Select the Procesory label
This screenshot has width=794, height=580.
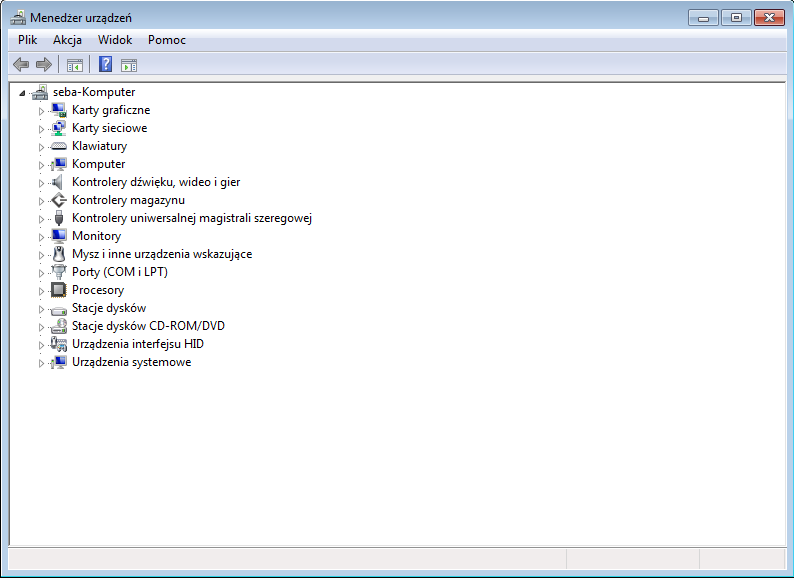tap(98, 290)
